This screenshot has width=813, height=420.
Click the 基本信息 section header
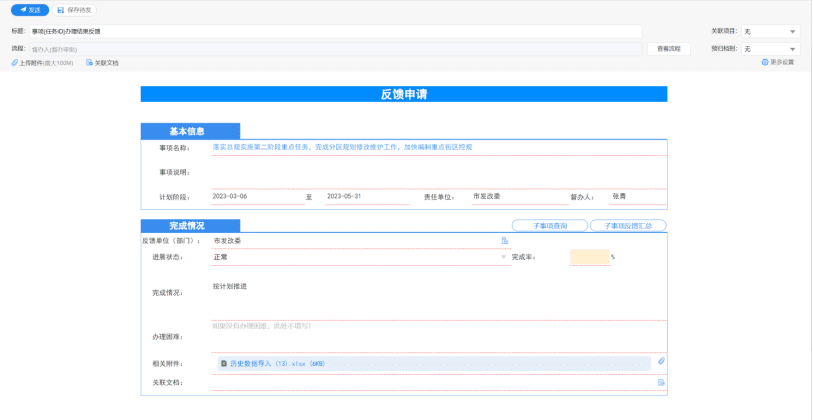click(x=190, y=131)
